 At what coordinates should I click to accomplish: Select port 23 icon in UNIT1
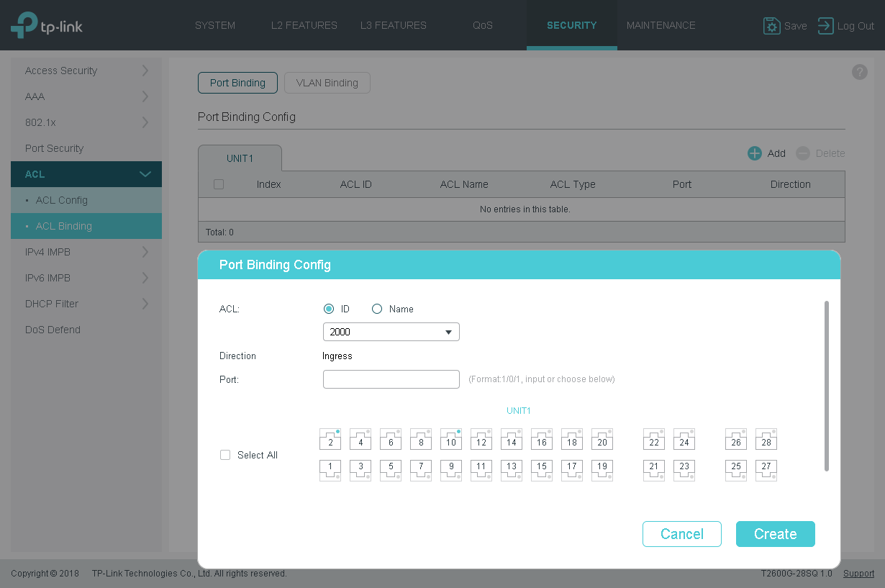pos(684,470)
